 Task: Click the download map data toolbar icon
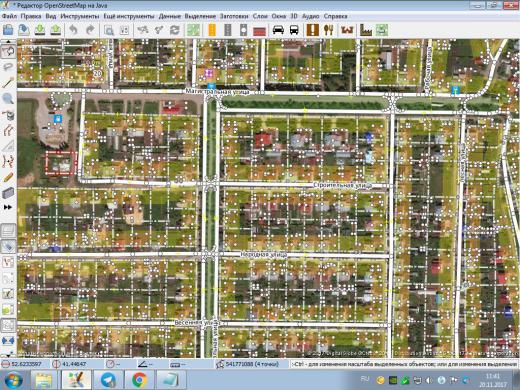tap(40, 30)
